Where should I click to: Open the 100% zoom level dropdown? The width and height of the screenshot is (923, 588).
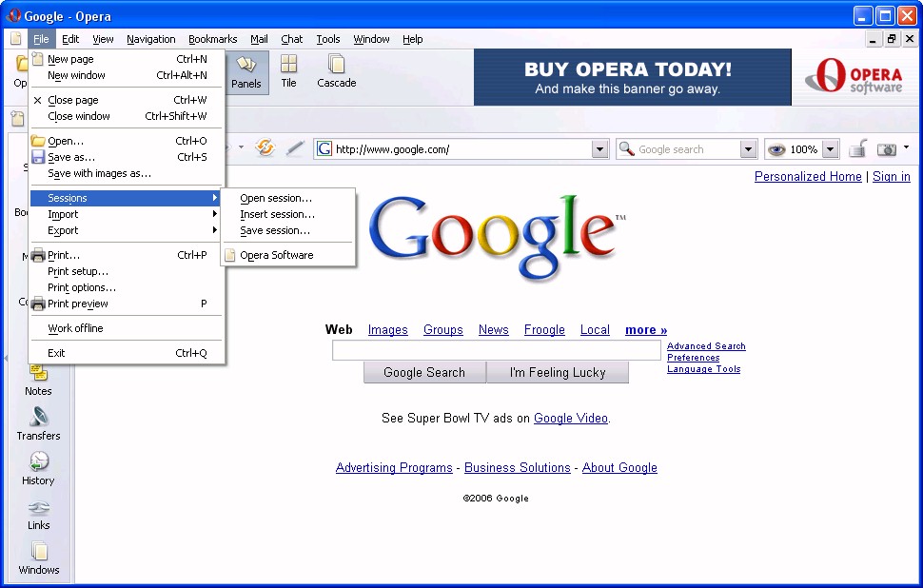tap(830, 149)
